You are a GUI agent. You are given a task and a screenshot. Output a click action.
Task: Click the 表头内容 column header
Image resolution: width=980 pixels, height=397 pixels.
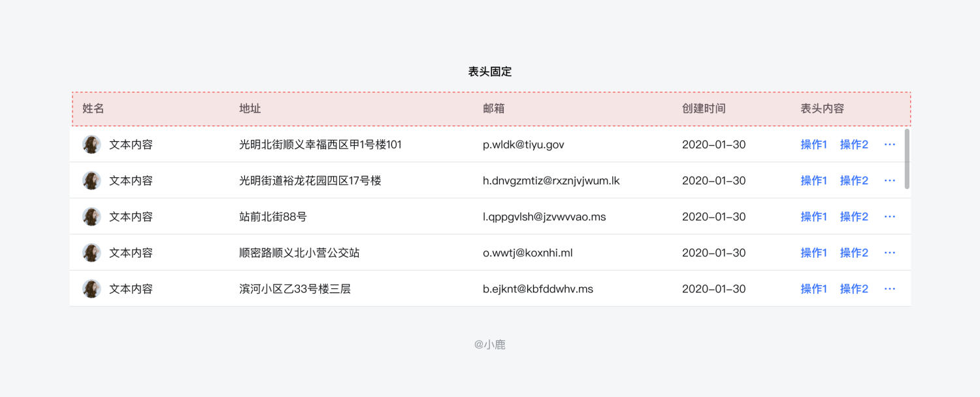coord(823,109)
